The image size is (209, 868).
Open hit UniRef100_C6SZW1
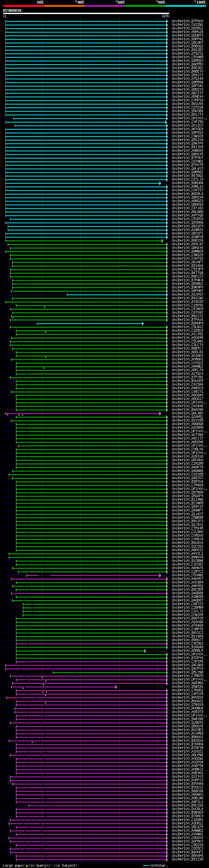point(187,25)
